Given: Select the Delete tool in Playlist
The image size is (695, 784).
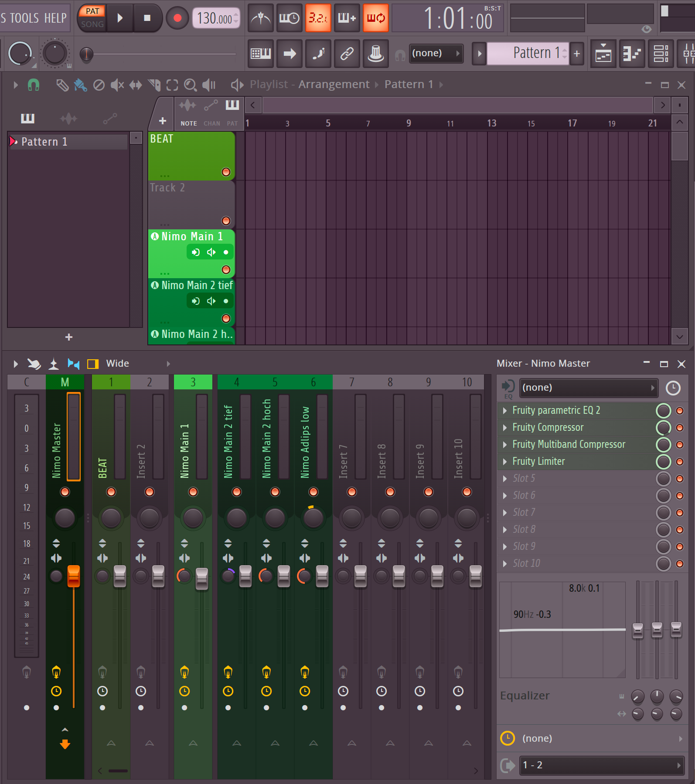Looking at the screenshot, I should click(x=99, y=85).
